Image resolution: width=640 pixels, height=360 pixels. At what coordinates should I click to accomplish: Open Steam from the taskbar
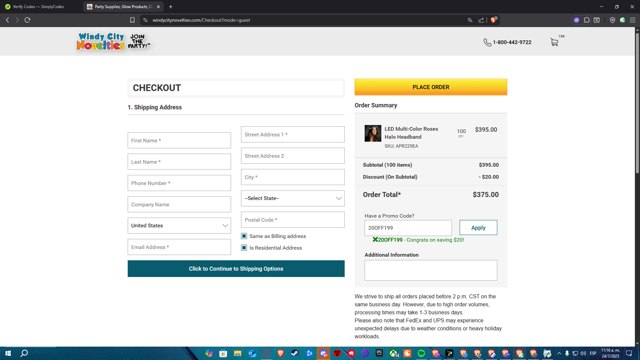(x=294, y=353)
